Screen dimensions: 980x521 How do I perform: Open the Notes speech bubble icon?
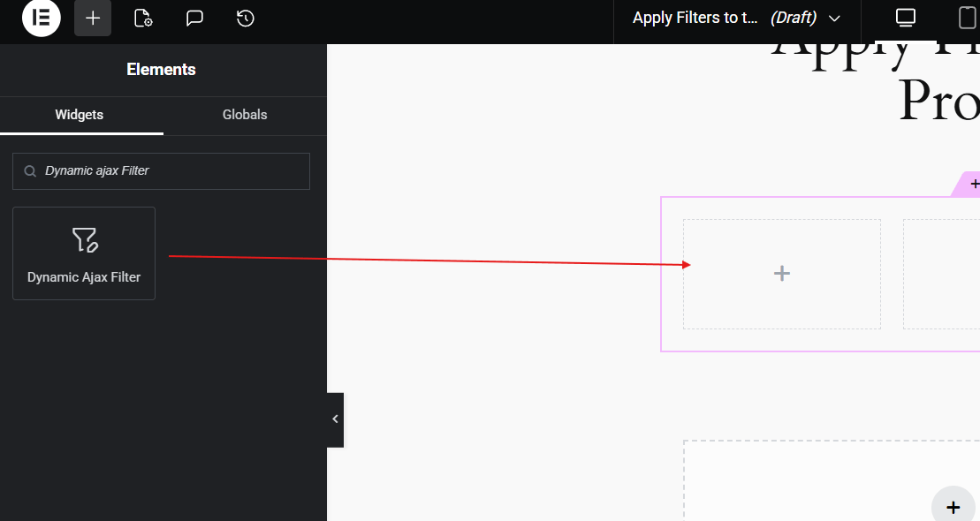coord(194,18)
